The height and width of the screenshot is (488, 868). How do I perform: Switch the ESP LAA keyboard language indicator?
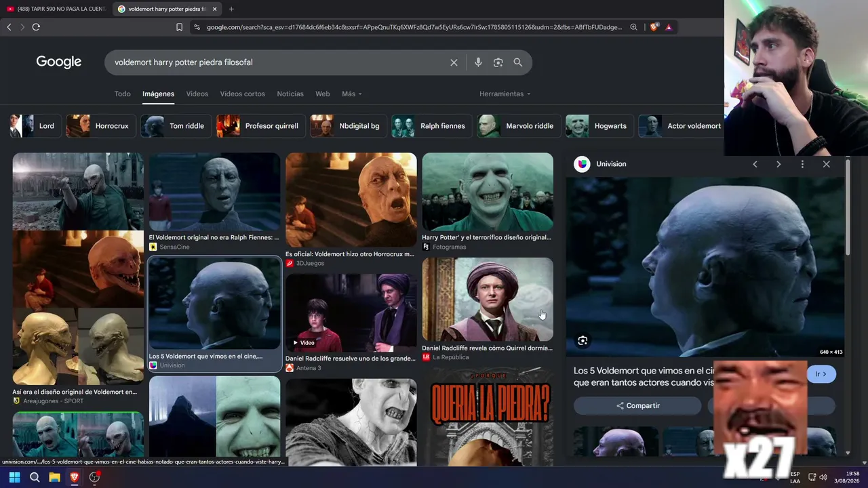point(795,477)
